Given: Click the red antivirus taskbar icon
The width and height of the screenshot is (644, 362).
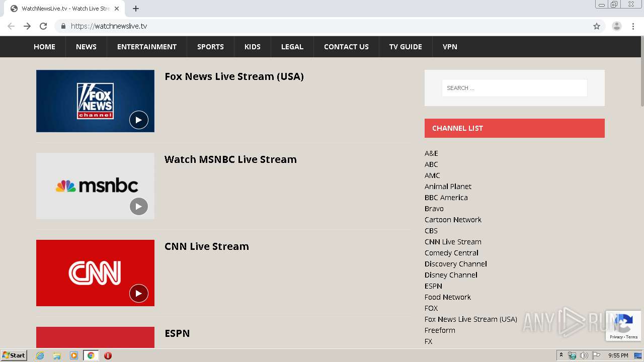Looking at the screenshot, I should [x=108, y=355].
